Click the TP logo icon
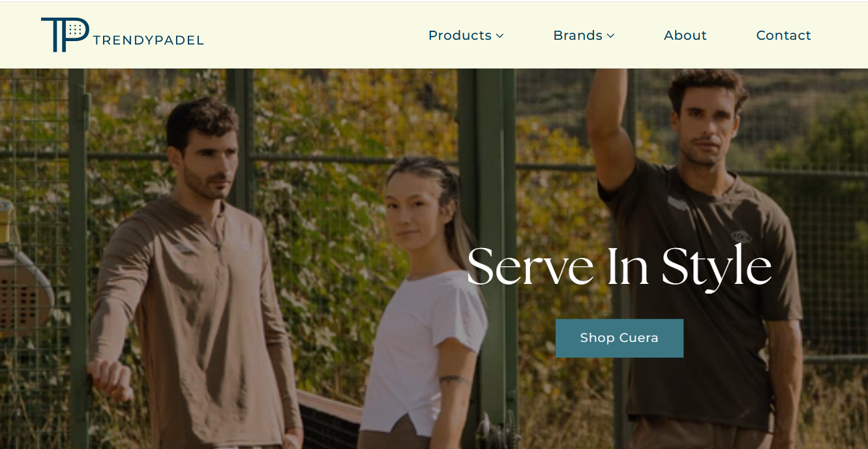Screen dimensions: 868x449 tap(65, 35)
